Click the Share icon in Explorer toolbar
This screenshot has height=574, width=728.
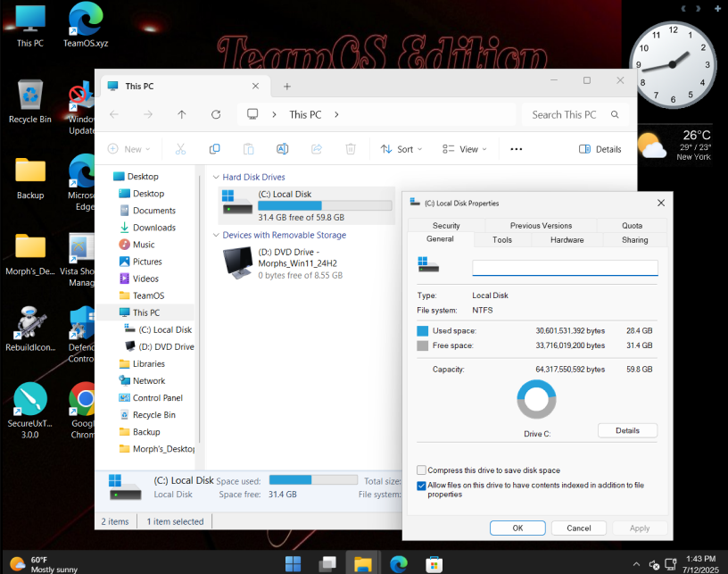(317, 149)
